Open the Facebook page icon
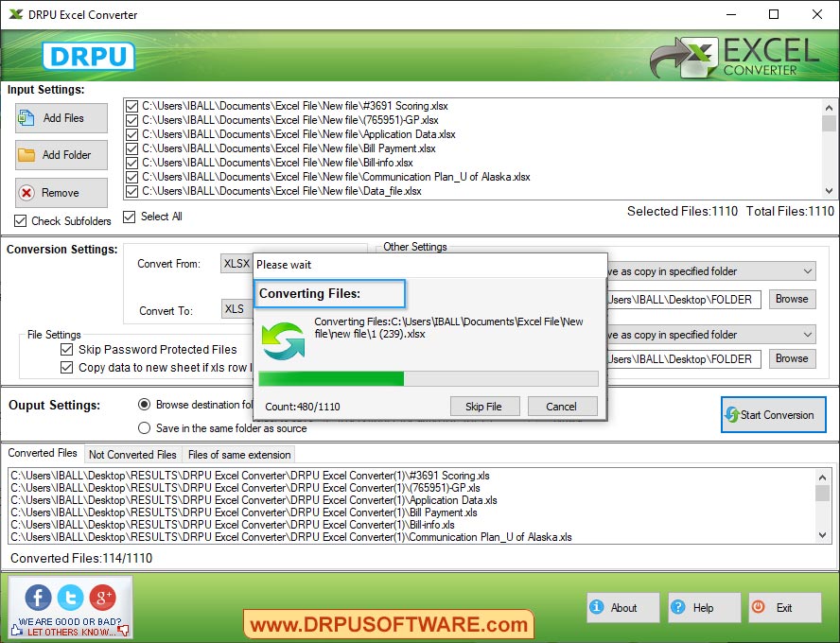The width and height of the screenshot is (840, 643). (36, 598)
